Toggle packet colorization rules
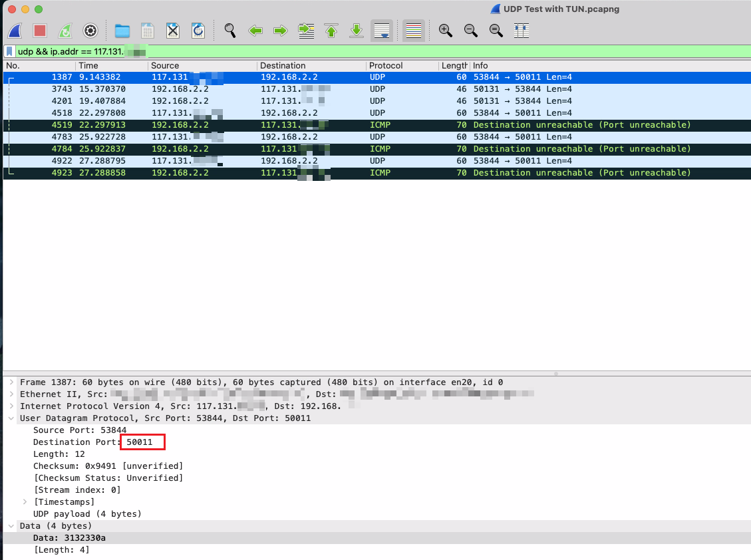Viewport: 751px width, 560px height. pyautogui.click(x=414, y=31)
